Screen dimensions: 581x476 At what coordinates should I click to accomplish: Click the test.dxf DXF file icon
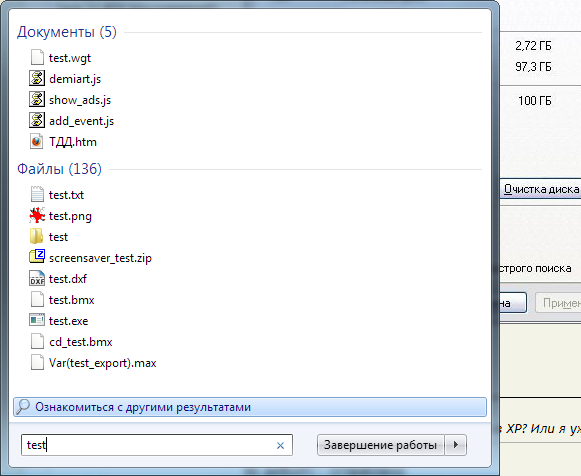[x=37, y=279]
